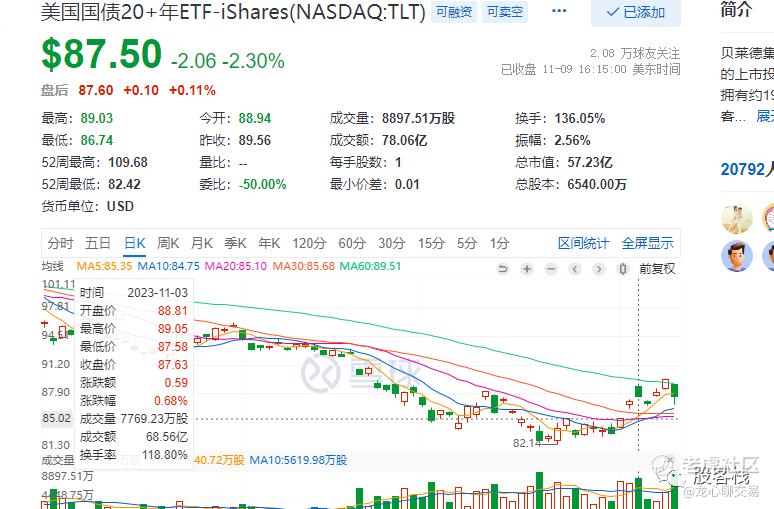Click the 全屏显示 fullscreen link
774x509 pixels.
point(648,243)
